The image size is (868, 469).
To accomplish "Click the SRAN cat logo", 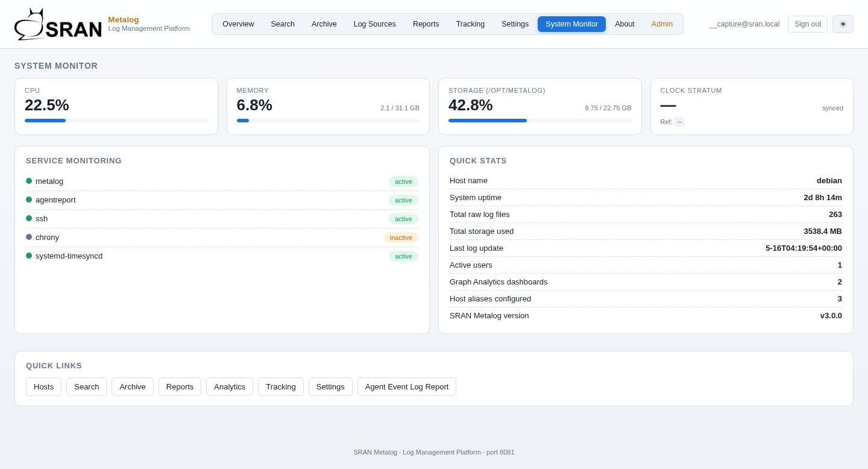I will (x=58, y=24).
